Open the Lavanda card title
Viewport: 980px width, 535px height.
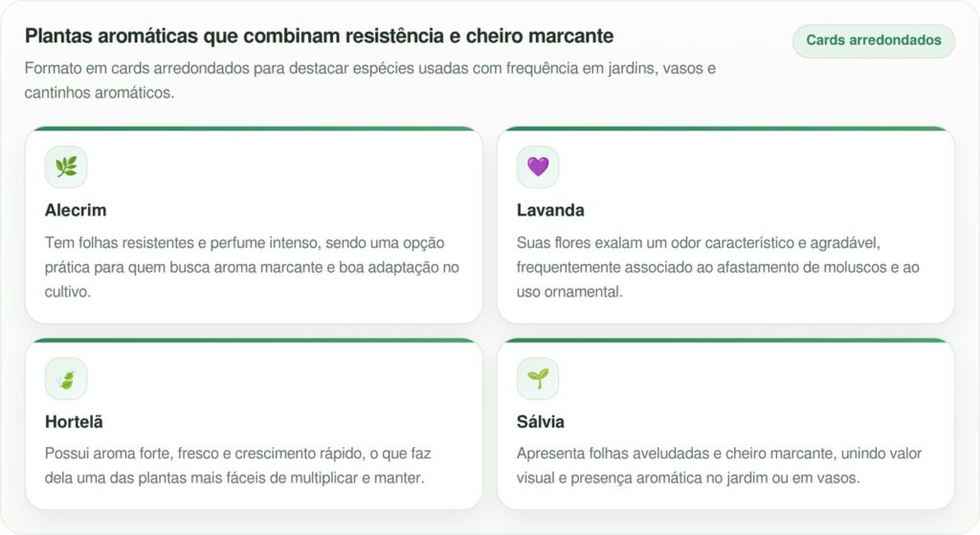[550, 211]
